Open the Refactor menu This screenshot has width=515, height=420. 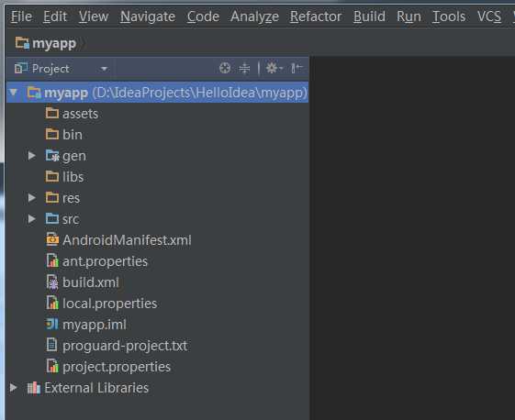point(316,17)
